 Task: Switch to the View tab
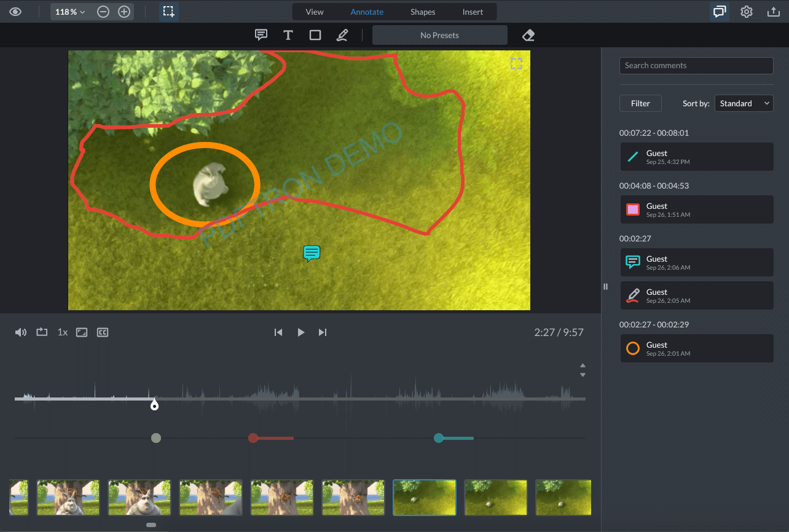click(315, 12)
